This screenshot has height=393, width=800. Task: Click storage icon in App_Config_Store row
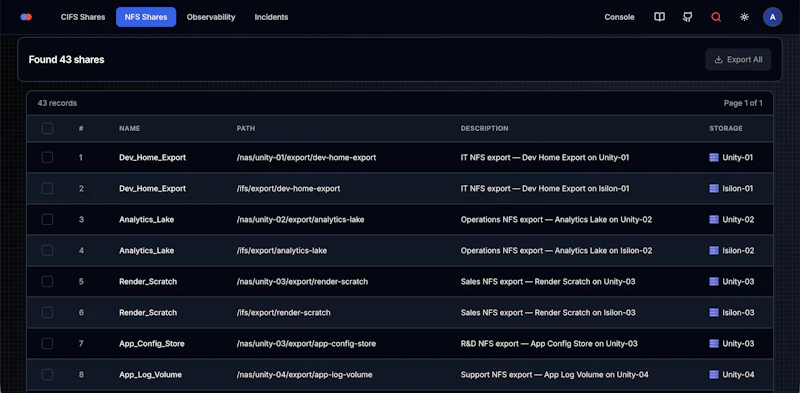click(x=714, y=343)
